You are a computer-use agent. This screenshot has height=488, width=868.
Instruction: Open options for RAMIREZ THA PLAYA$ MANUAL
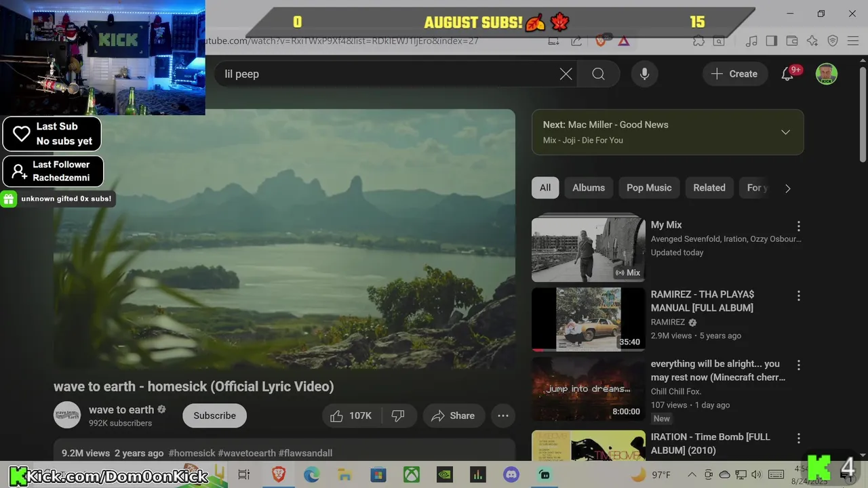pos(798,296)
